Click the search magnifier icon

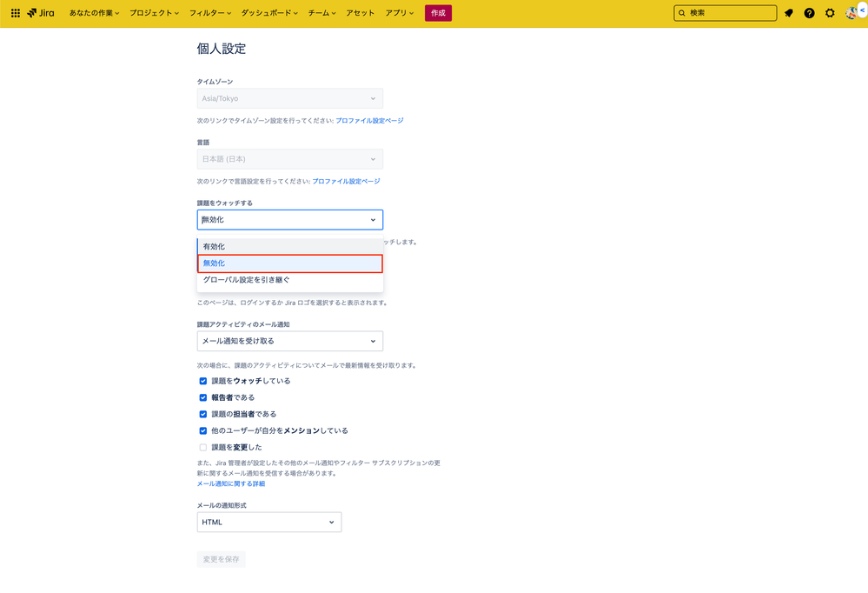point(683,12)
